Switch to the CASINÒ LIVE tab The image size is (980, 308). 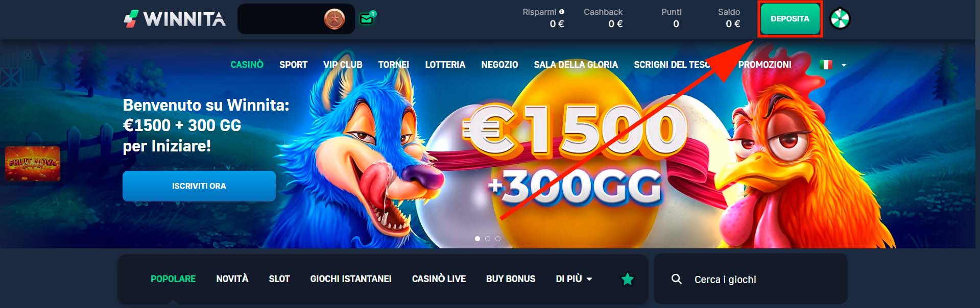[x=439, y=279]
